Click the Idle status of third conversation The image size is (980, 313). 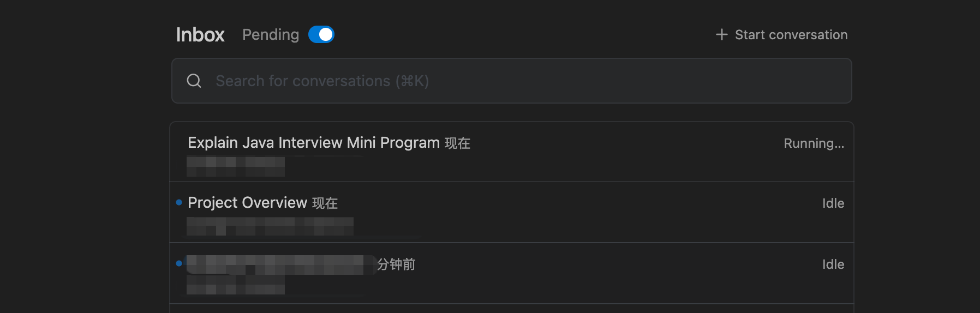coord(833,264)
